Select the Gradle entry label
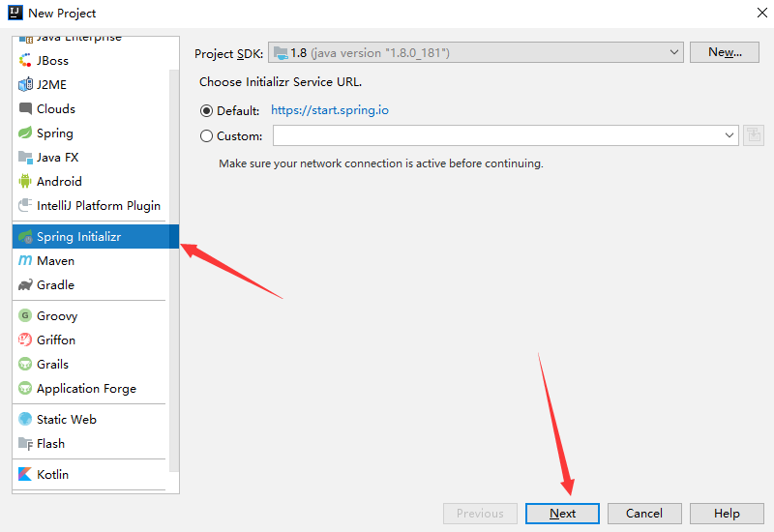The height and width of the screenshot is (532, 774). point(56,285)
